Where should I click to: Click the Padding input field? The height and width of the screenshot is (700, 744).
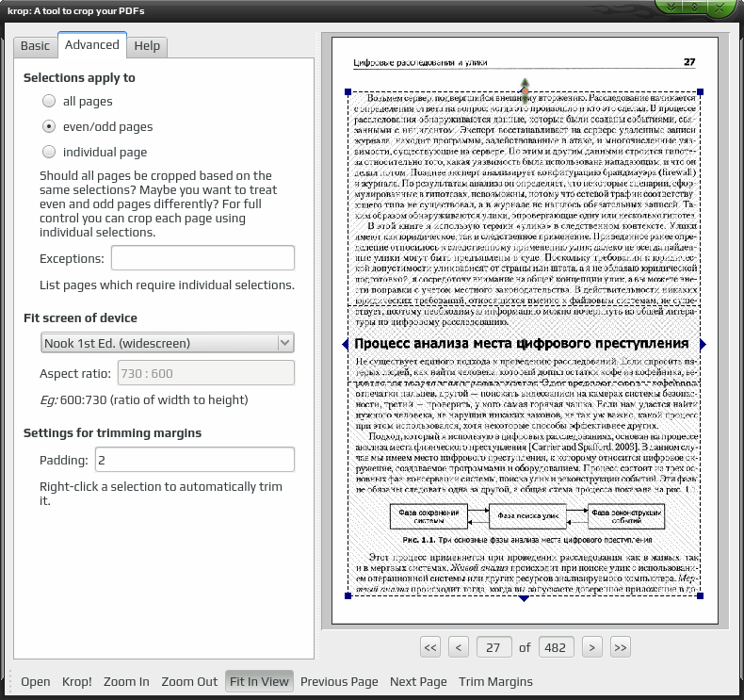tap(195, 460)
